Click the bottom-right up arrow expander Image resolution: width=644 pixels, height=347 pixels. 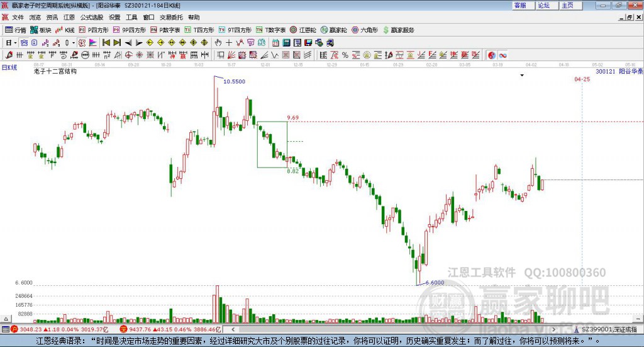(x=638, y=319)
